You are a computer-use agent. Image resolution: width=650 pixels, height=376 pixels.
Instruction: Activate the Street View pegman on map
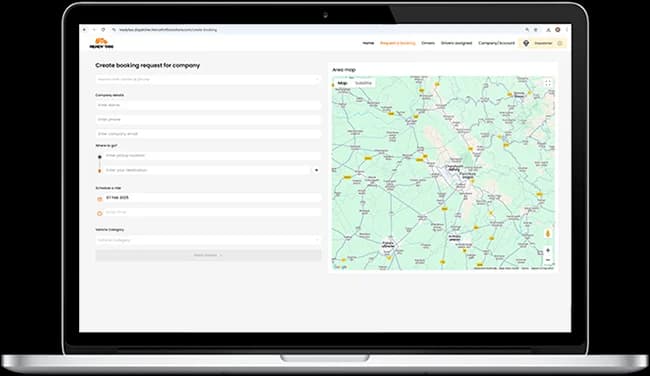coord(548,233)
